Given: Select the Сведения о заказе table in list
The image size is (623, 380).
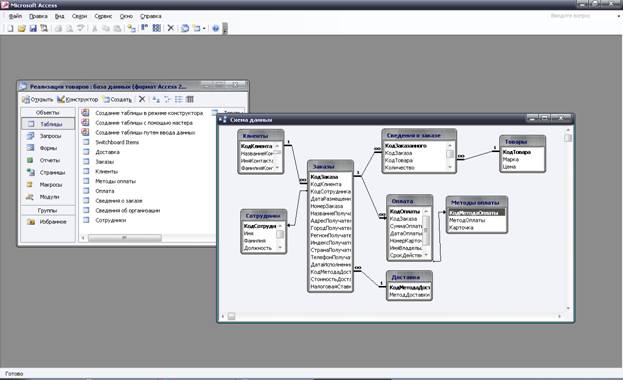Looking at the screenshot, I should coord(119,201).
